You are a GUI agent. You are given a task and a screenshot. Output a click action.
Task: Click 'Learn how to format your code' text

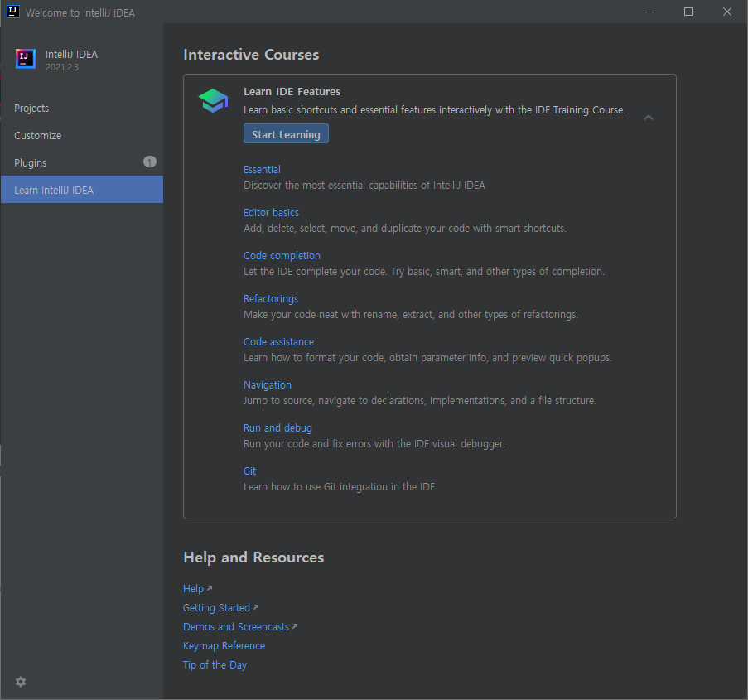click(427, 358)
